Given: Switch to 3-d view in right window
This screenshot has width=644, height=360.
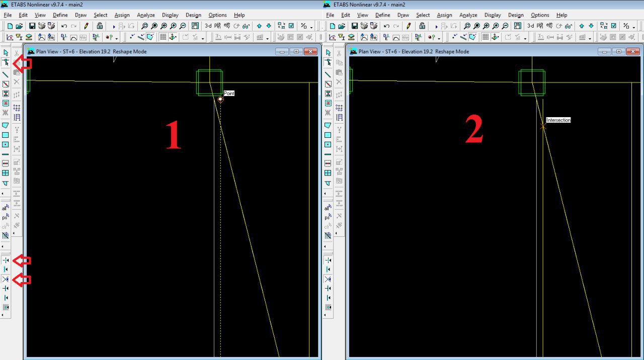Looking at the screenshot, I should click(531, 26).
